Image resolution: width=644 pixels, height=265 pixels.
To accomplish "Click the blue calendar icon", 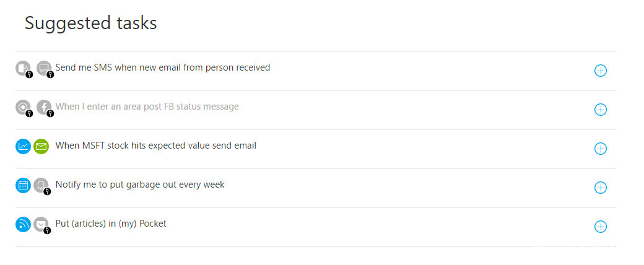I will 24,185.
